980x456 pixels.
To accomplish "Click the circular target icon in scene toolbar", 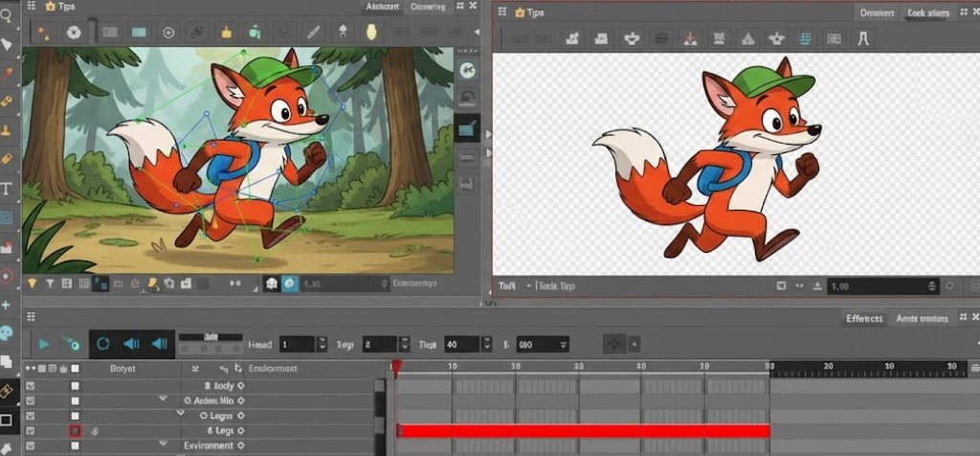I will [168, 33].
